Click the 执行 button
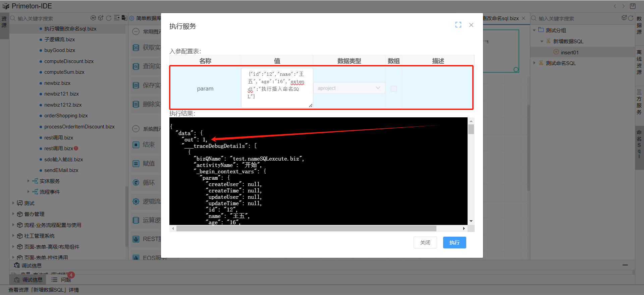644x295 pixels. (x=454, y=242)
